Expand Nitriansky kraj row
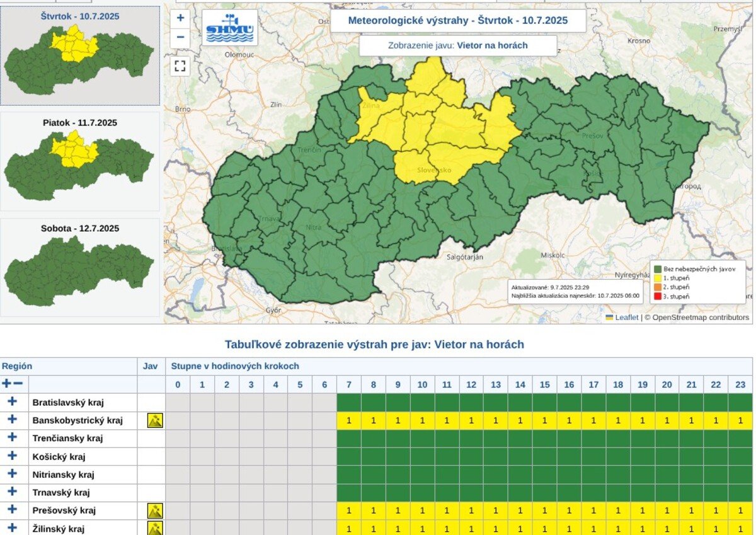756x535 pixels. coord(12,475)
